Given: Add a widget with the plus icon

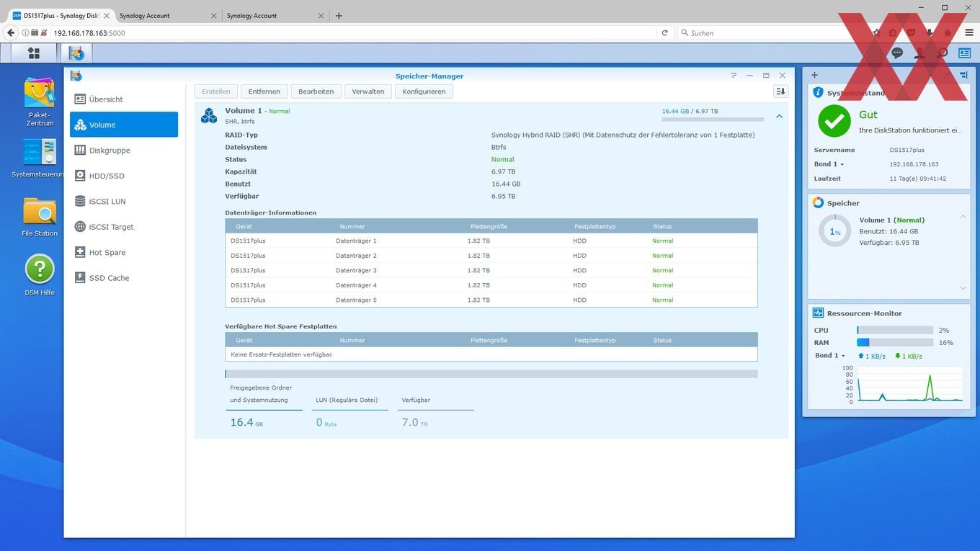Looking at the screenshot, I should tap(814, 75).
